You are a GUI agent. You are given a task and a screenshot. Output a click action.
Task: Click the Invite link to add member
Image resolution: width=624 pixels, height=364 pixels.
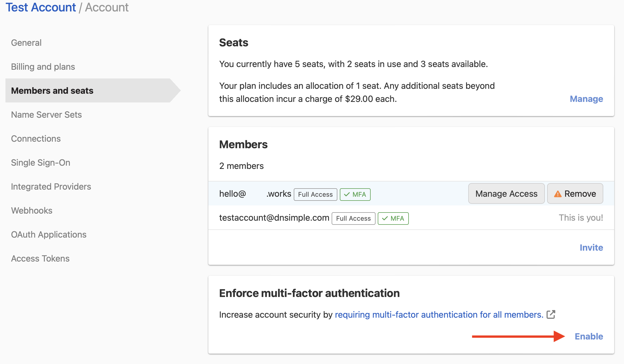(x=591, y=247)
